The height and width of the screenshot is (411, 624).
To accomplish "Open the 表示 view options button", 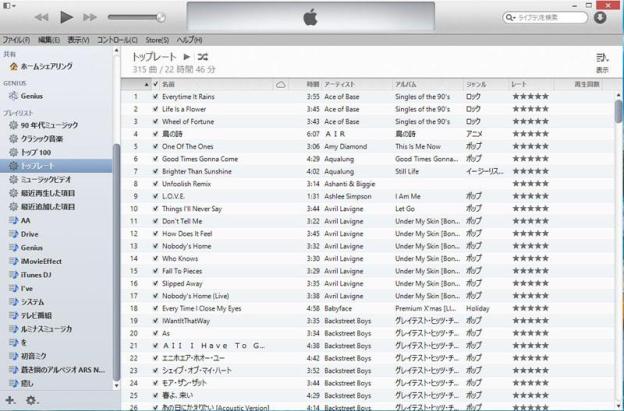I will click(602, 63).
